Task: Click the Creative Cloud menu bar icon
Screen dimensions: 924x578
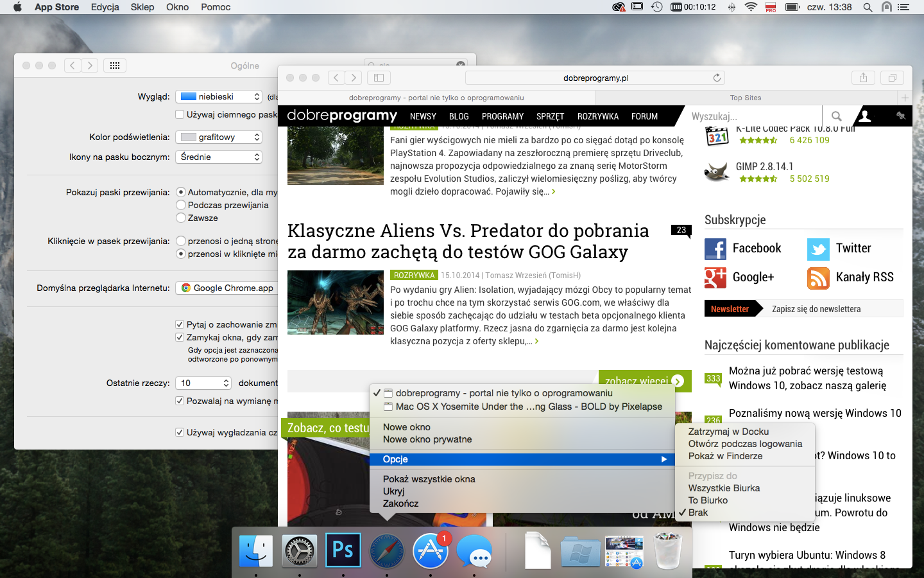Action: pyautogui.click(x=619, y=7)
